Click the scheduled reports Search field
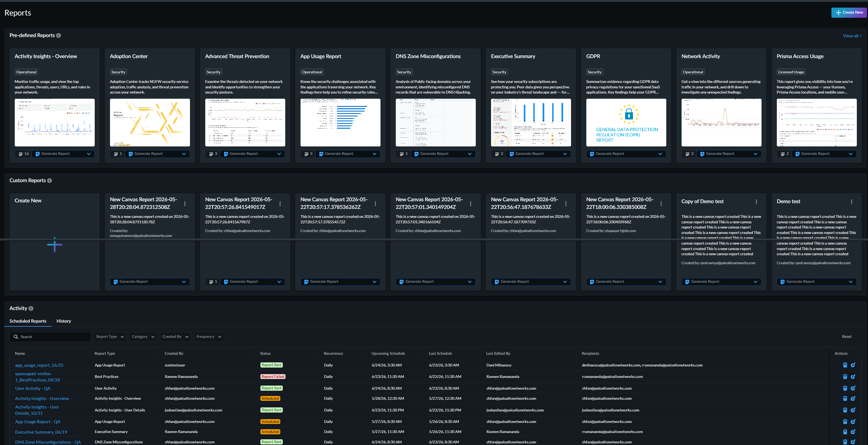The width and height of the screenshot is (868, 445). click(50, 336)
